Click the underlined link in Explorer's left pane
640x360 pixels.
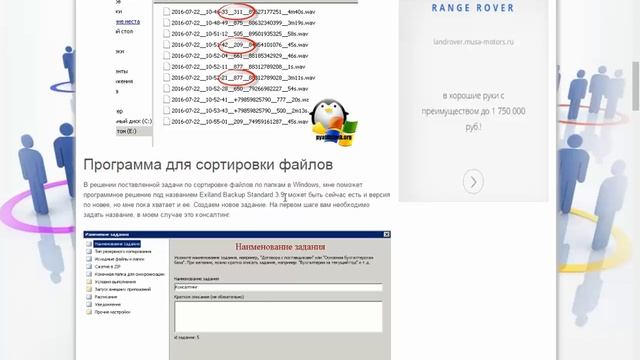pyautogui.click(x=128, y=22)
